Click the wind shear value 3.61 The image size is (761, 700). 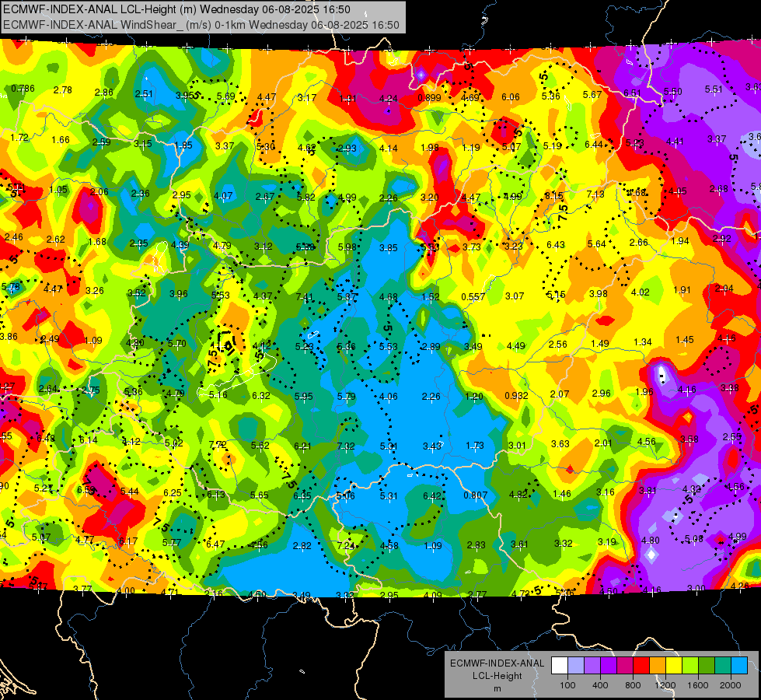point(519,544)
